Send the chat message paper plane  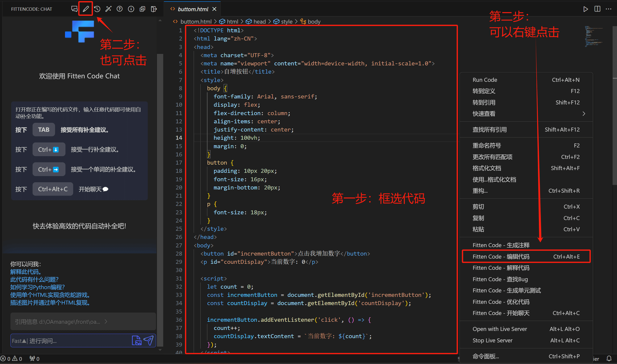(149, 341)
